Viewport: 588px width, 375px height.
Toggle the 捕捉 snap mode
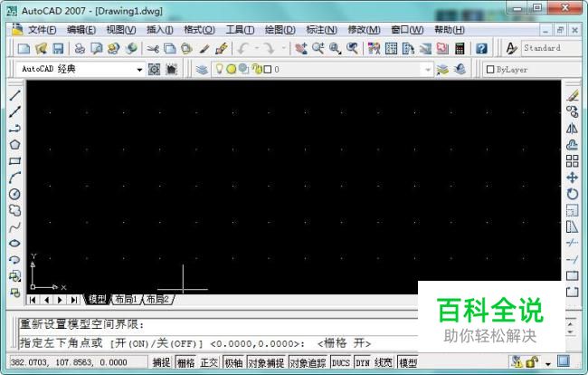[161, 362]
